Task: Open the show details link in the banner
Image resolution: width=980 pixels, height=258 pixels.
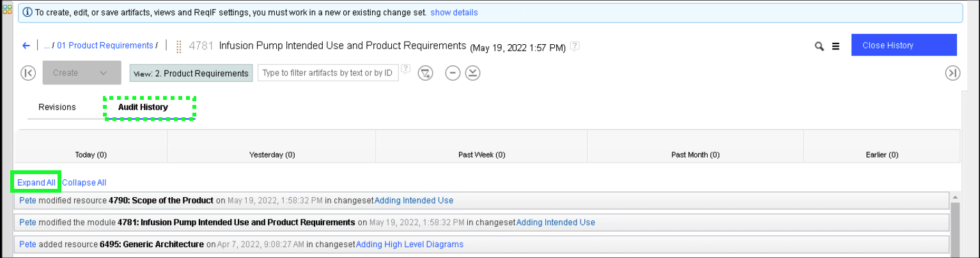Action: coord(454,12)
